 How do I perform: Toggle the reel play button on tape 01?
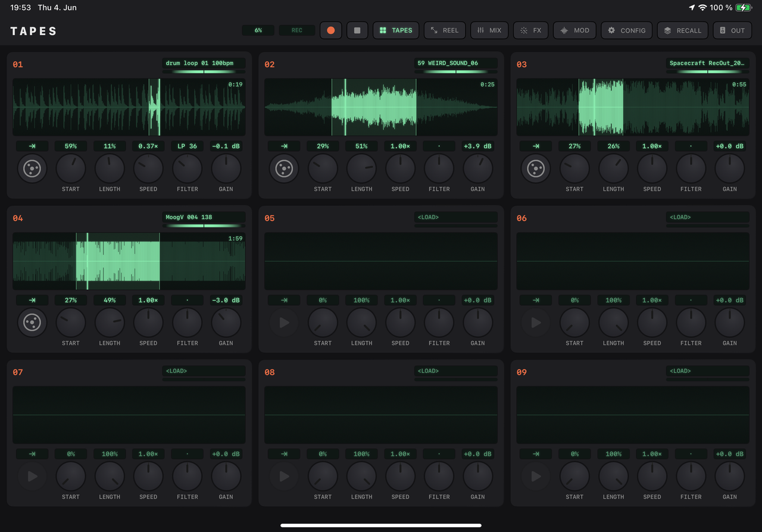[x=32, y=169]
